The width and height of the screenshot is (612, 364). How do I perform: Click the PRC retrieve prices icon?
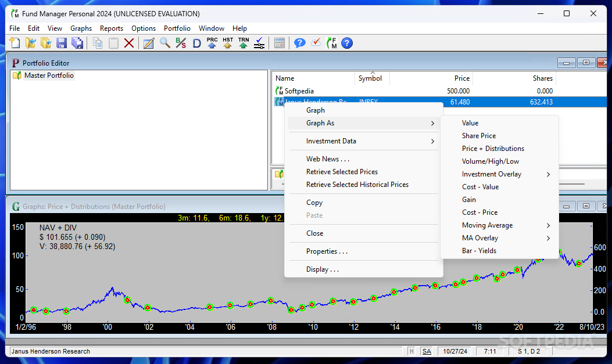(212, 43)
